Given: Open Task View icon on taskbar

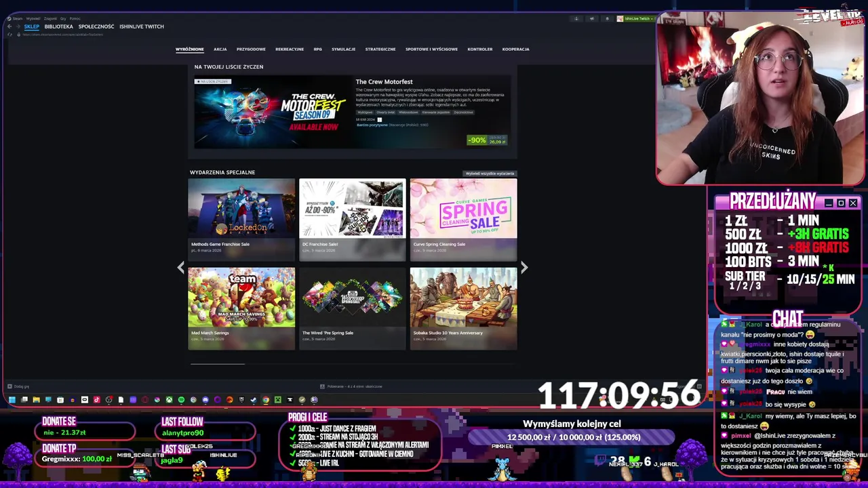Looking at the screenshot, I should [x=24, y=400].
